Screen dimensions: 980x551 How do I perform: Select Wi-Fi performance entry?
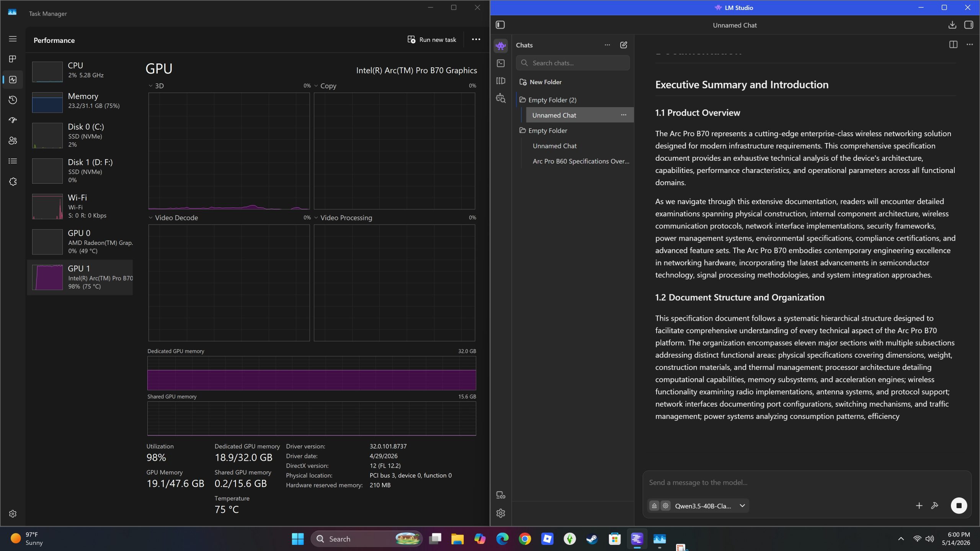[80, 206]
